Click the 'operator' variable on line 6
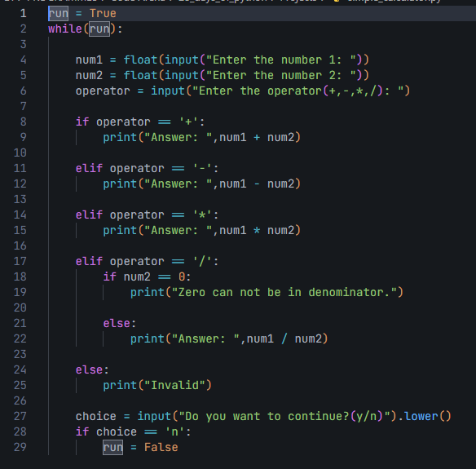This screenshot has height=469, width=476. pos(103,91)
